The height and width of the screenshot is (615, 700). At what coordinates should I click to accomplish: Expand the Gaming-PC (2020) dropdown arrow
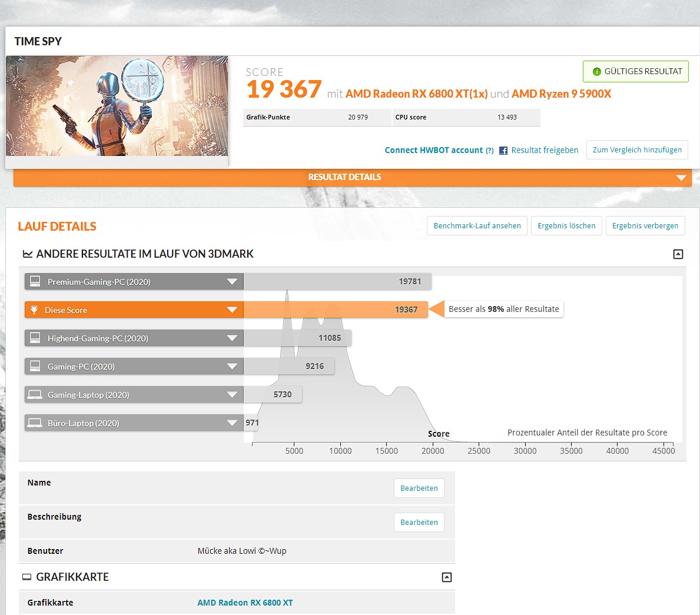click(232, 367)
